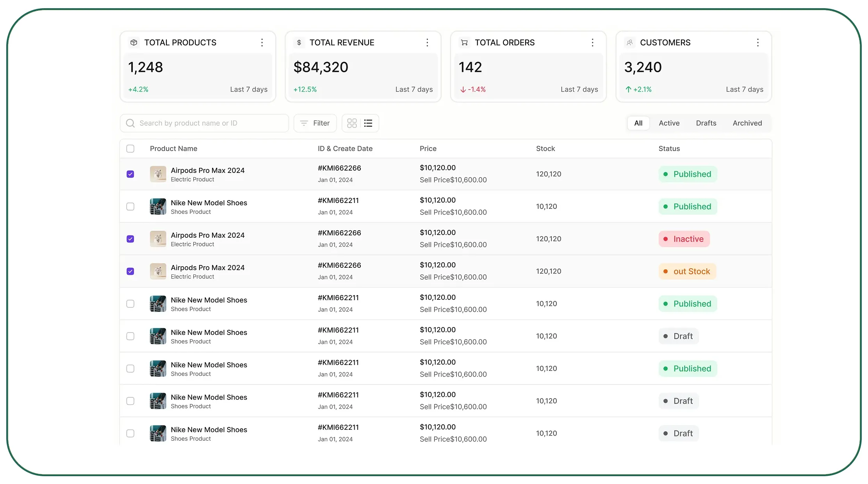
Task: Select the Archived tab
Action: click(x=747, y=123)
